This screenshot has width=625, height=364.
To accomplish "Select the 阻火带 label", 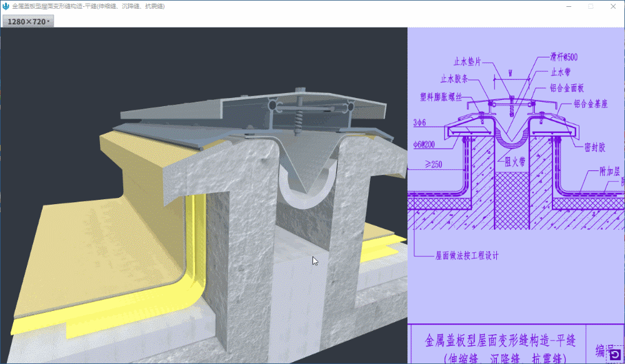I will coord(515,161).
